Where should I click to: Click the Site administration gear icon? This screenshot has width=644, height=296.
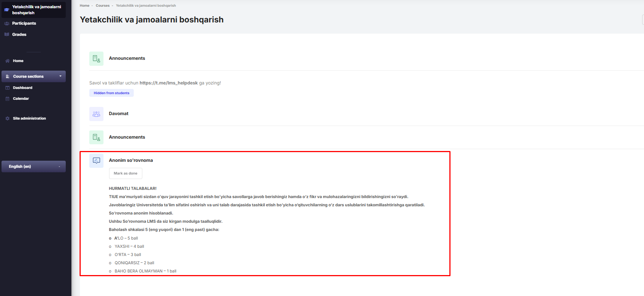(7, 118)
